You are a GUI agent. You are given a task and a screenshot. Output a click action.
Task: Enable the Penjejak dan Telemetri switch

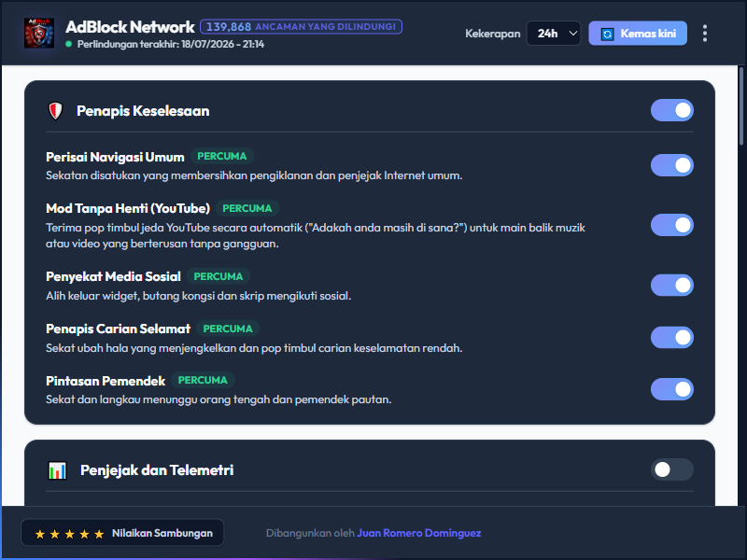tap(671, 469)
